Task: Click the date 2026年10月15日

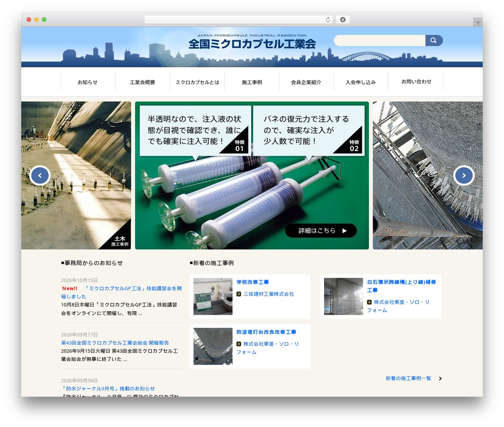Action: [79, 280]
